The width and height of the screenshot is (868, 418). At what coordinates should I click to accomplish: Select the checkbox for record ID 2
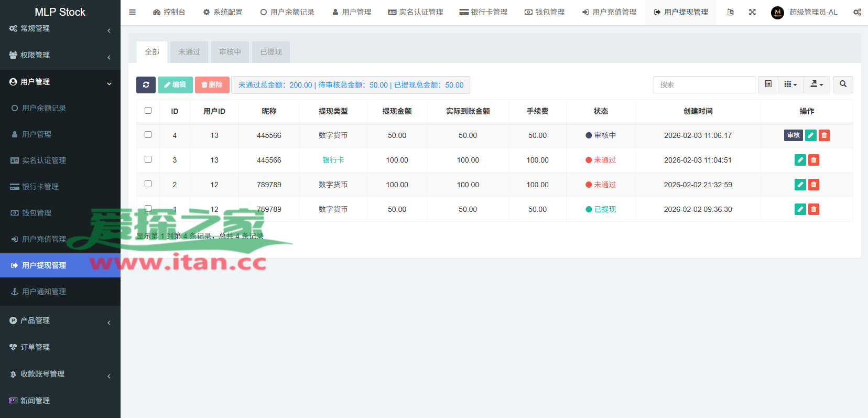(x=148, y=184)
